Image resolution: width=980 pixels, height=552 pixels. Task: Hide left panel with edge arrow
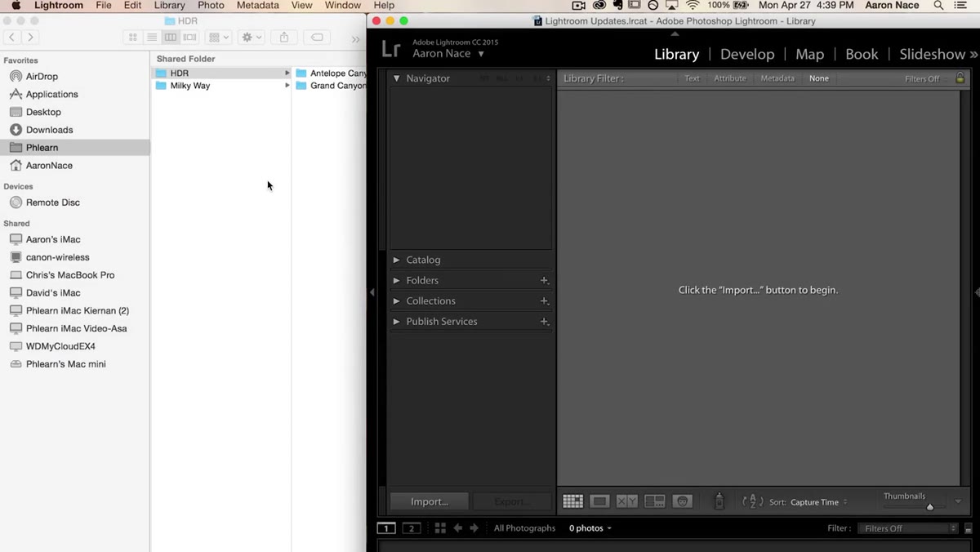(372, 292)
